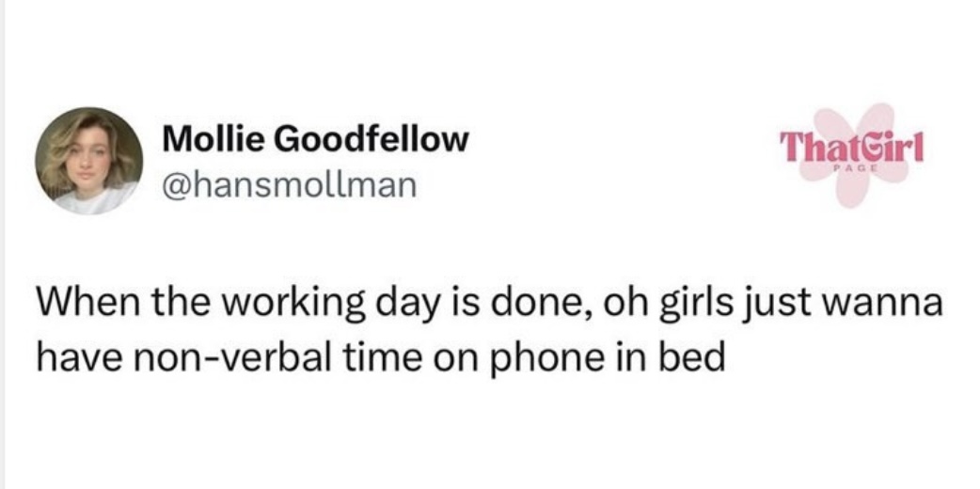Click Mollie Goodfellow's profile picture
This screenshot has height=489, width=980.
coord(88,160)
